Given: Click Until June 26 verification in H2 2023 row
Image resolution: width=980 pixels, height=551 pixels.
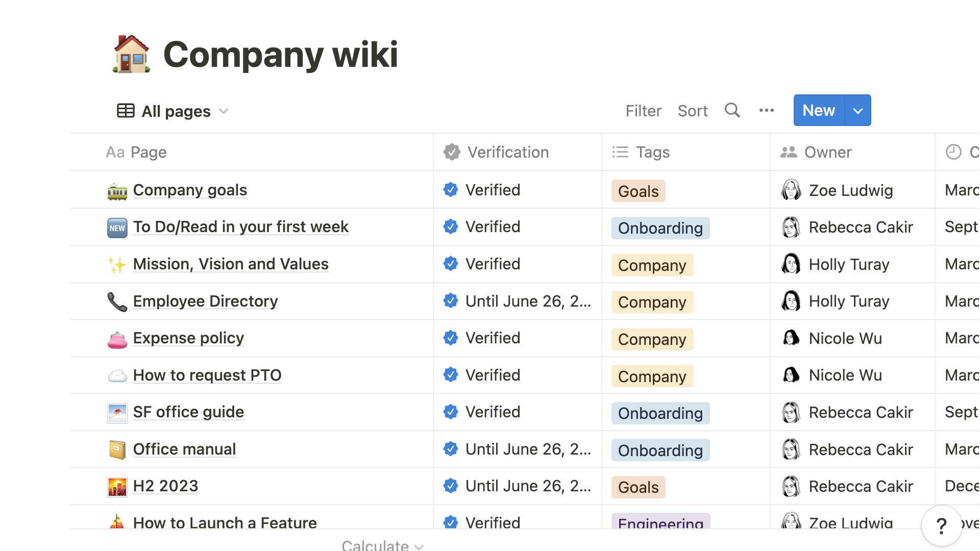Looking at the screenshot, I should point(528,486).
